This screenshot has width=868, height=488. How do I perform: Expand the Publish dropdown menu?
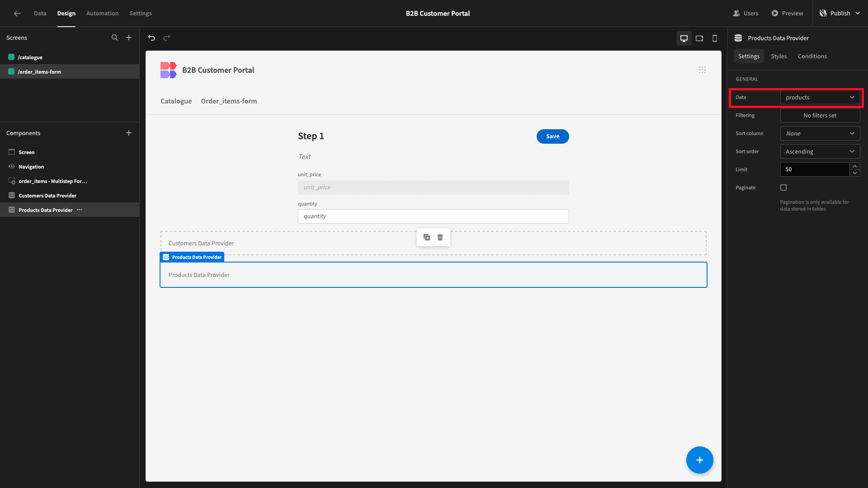[858, 13]
